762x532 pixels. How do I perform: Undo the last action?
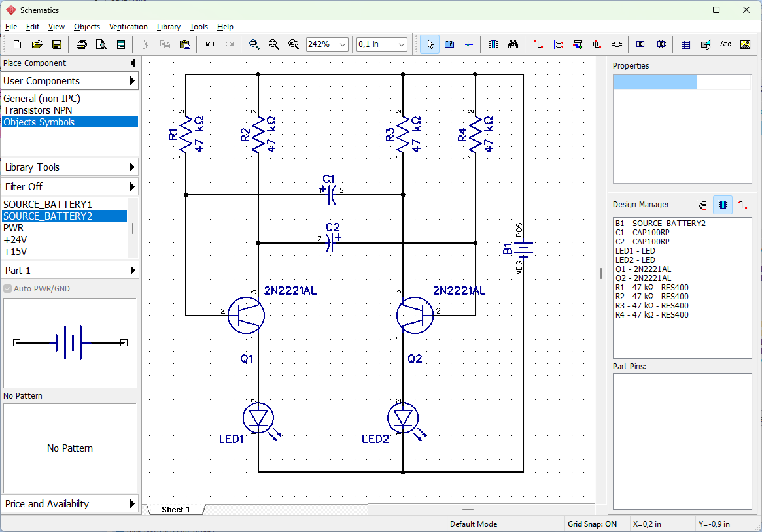(210, 44)
